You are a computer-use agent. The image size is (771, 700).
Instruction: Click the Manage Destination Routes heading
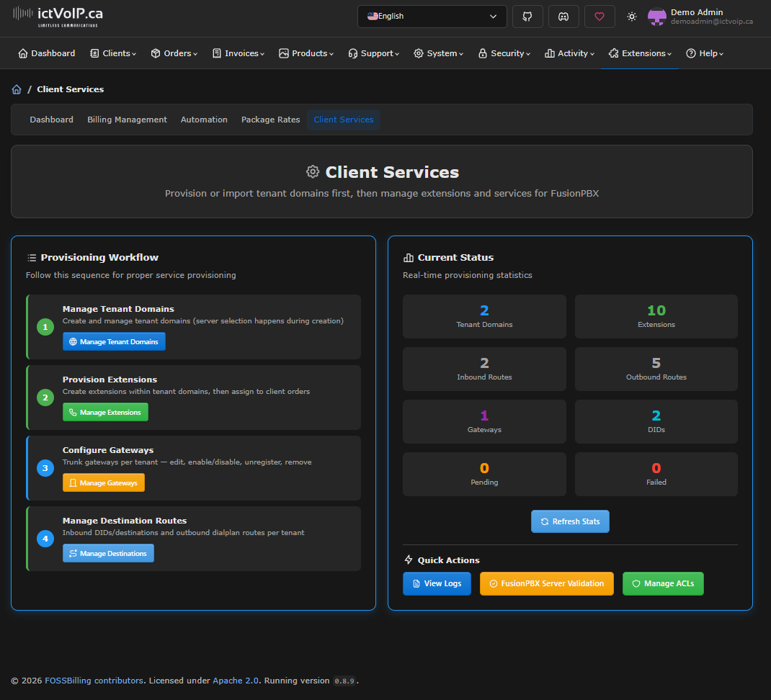click(x=125, y=521)
